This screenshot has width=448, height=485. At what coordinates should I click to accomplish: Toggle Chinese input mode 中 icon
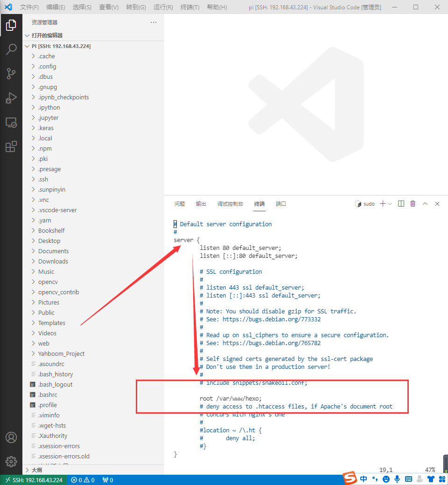pyautogui.click(x=364, y=479)
